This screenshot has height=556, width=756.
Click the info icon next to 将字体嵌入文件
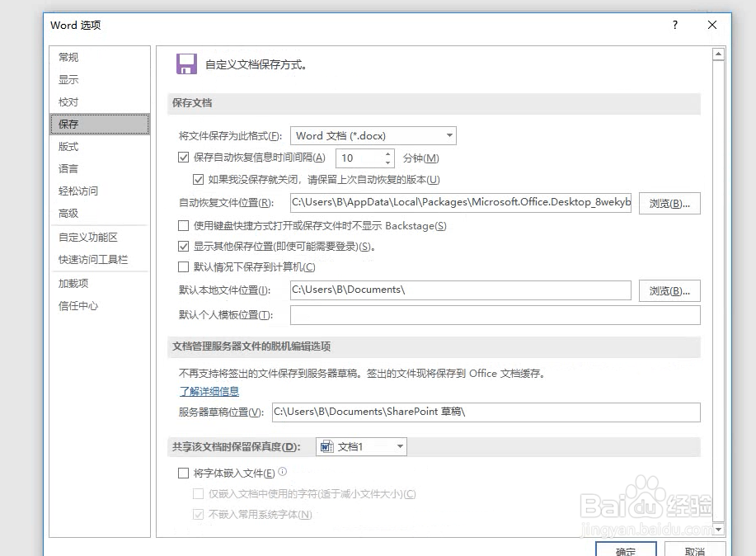(283, 472)
